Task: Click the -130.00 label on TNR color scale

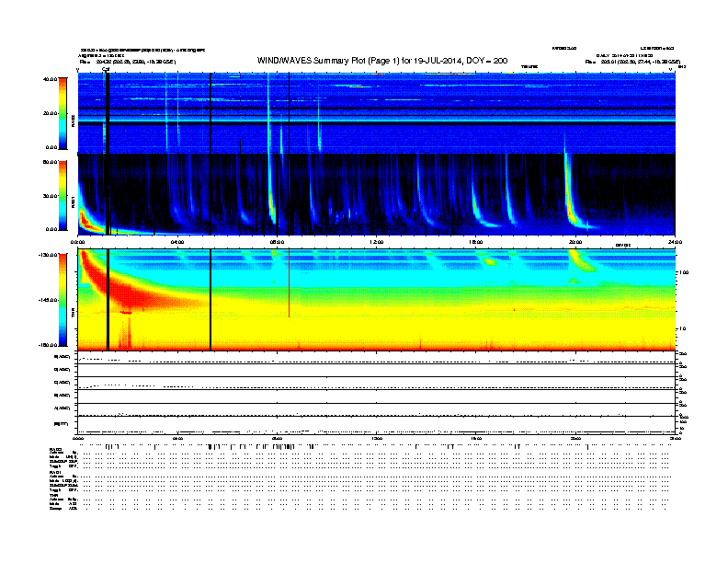Action: pyautogui.click(x=49, y=255)
